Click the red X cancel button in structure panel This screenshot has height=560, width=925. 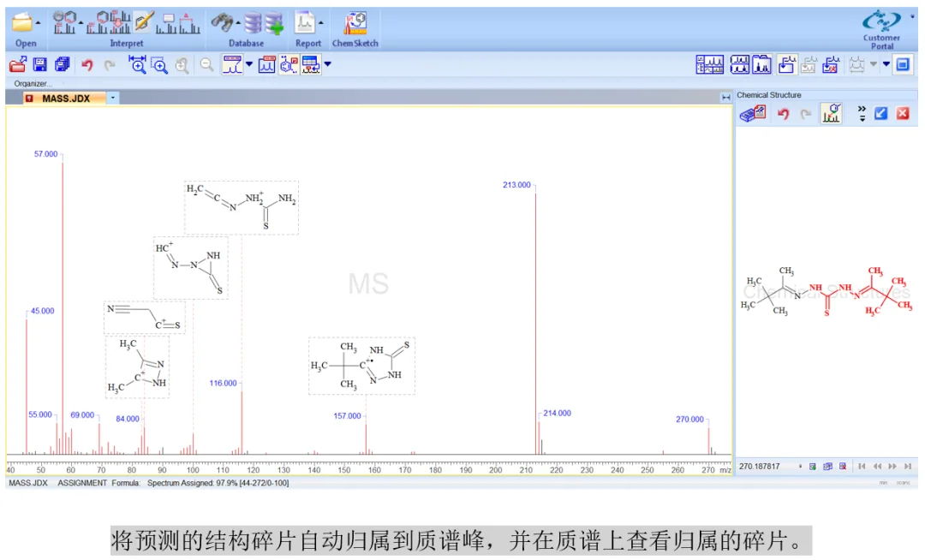click(903, 114)
